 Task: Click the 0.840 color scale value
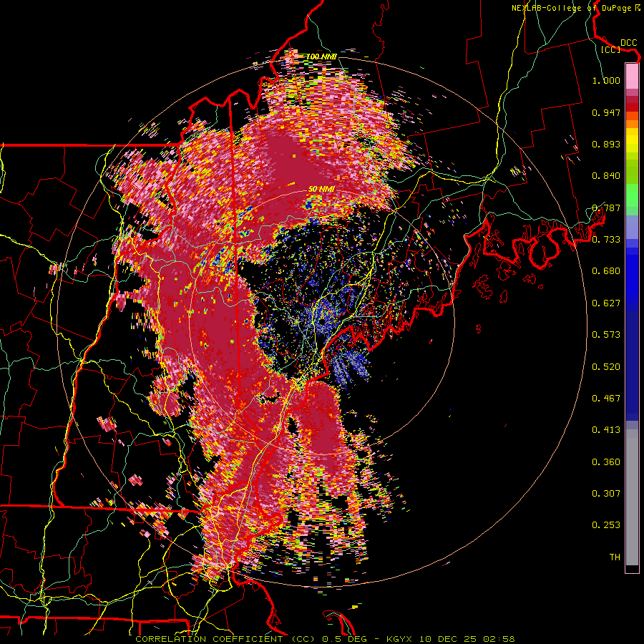[x=606, y=176]
